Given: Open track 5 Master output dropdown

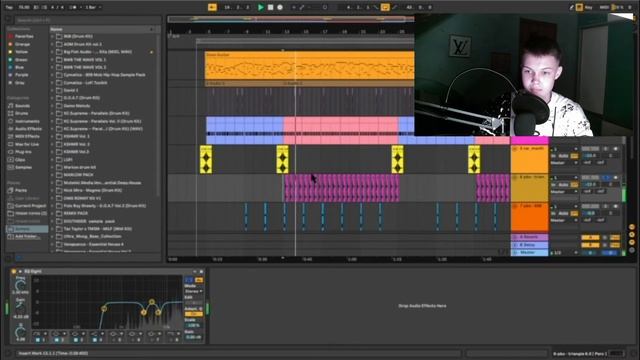Looking at the screenshot, I should (x=564, y=163).
